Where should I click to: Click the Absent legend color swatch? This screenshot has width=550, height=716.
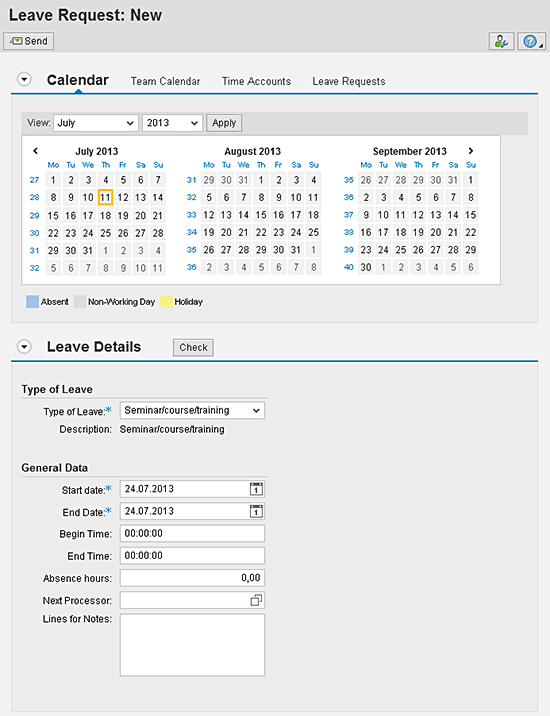(32, 301)
